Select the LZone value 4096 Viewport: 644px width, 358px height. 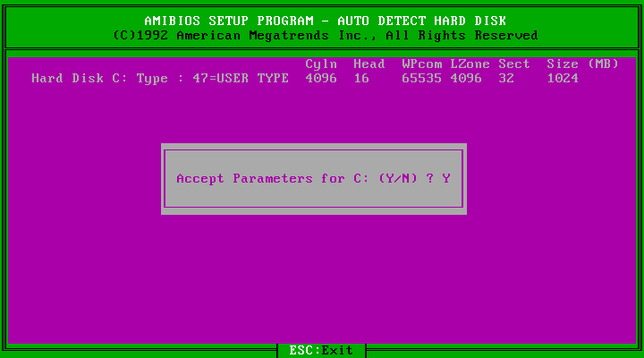coord(466,78)
